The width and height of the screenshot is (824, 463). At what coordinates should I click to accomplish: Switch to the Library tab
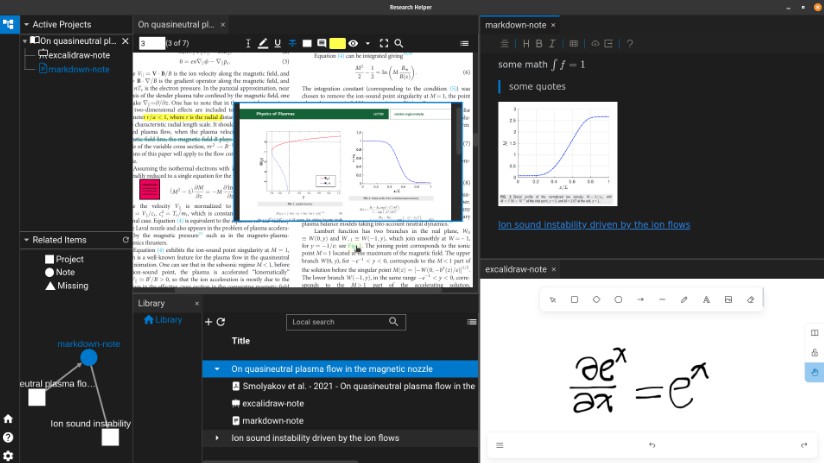click(152, 303)
